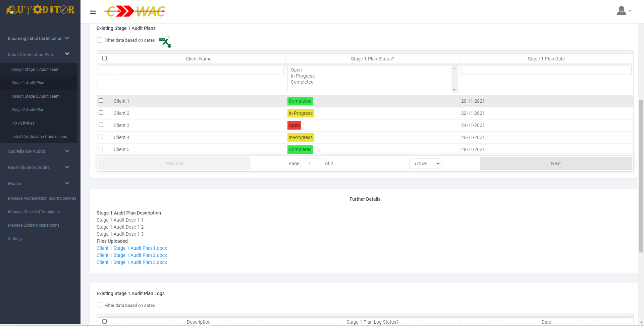This screenshot has height=326, width=644.
Task: Sort logs by Description column header
Action: coord(199,322)
